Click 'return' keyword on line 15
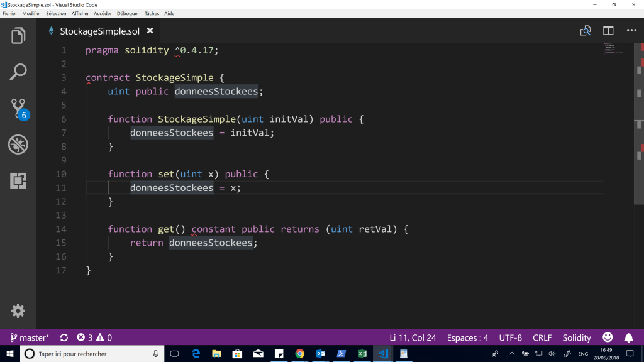Viewport: 644px width, 362px height. pos(147,243)
